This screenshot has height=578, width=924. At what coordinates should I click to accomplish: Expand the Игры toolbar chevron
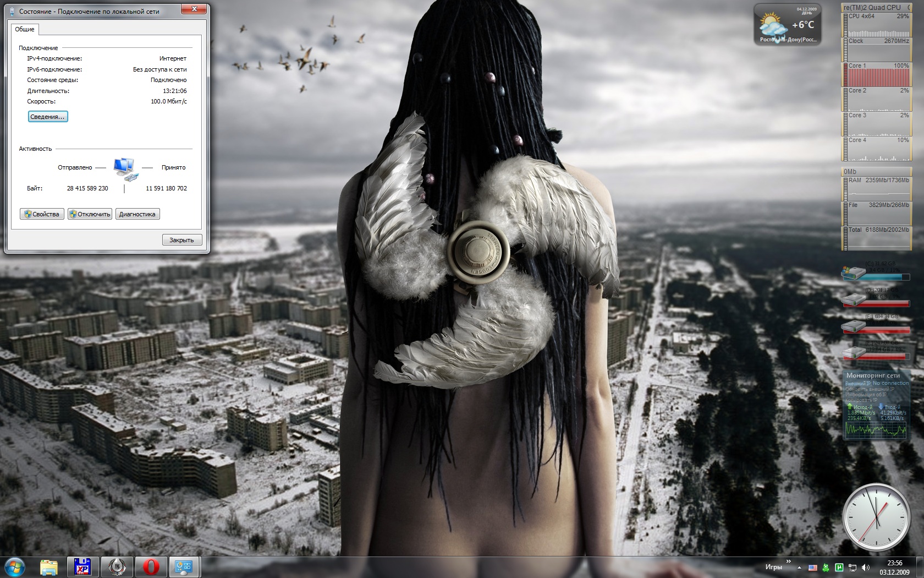click(788, 561)
